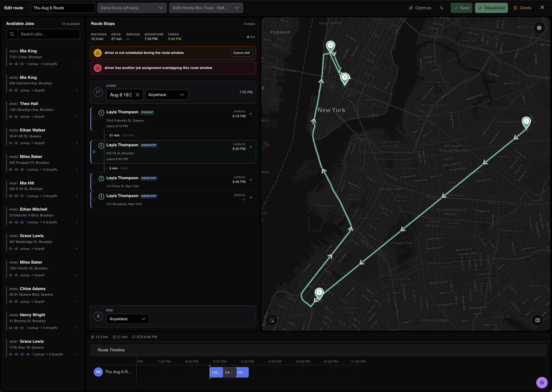
Task: Click map marker 2 near Sunset Park
Action: coord(319,293)
